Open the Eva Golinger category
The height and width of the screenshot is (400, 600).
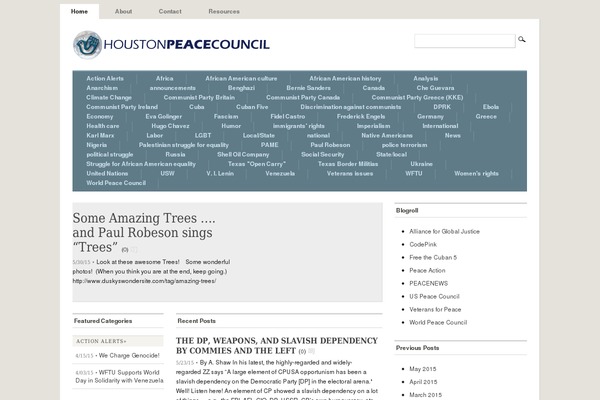(x=163, y=117)
